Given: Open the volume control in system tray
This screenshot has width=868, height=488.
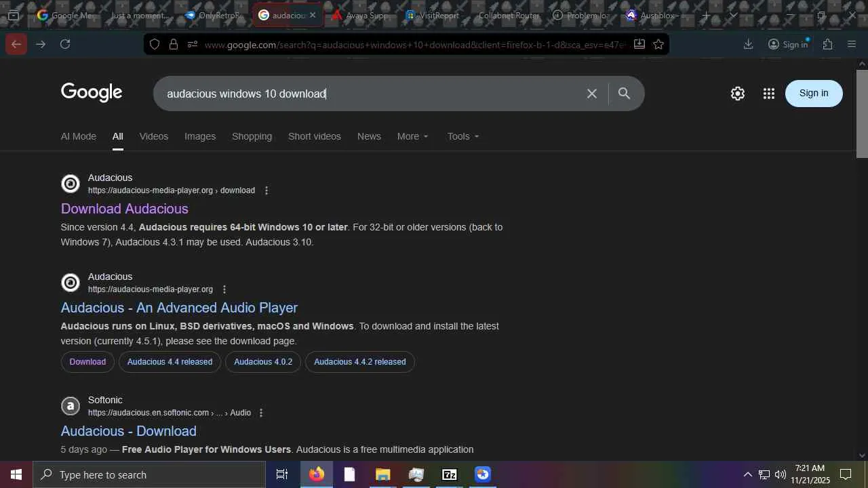Looking at the screenshot, I should coord(780,474).
